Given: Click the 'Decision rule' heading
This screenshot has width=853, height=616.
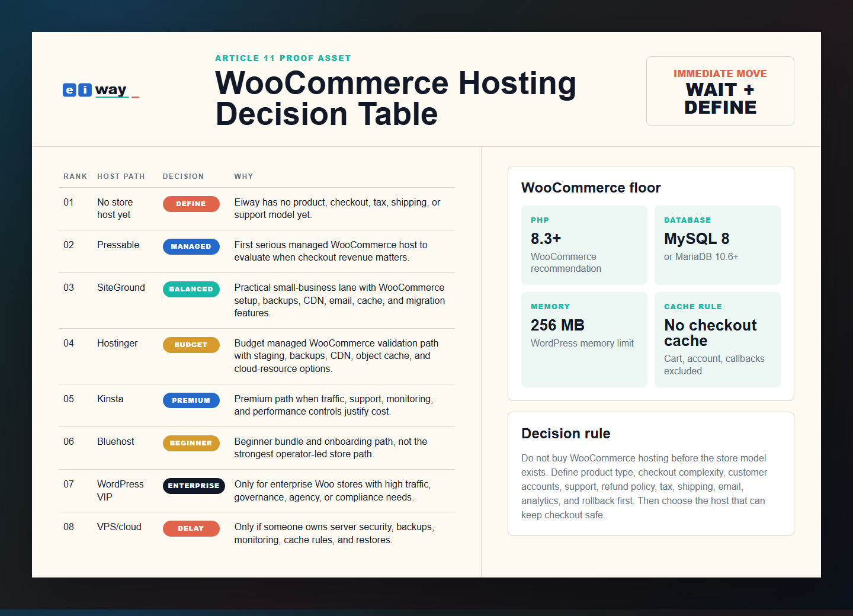Looking at the screenshot, I should pos(566,434).
